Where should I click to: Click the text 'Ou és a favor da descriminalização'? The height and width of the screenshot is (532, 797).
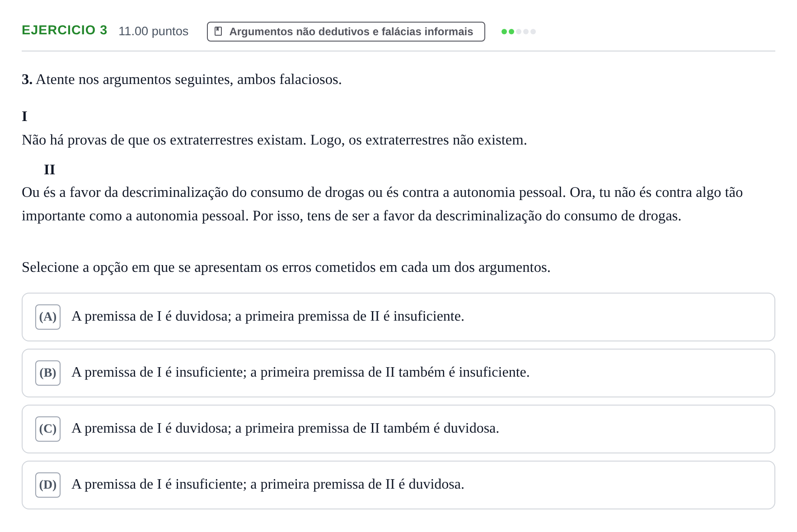point(125,192)
